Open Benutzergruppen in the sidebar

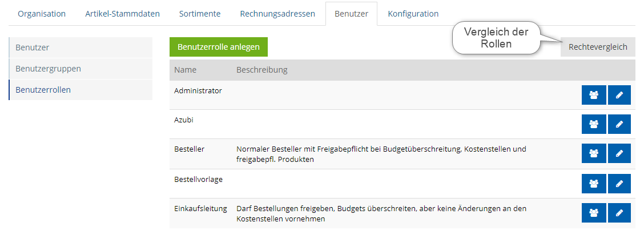tap(81, 69)
